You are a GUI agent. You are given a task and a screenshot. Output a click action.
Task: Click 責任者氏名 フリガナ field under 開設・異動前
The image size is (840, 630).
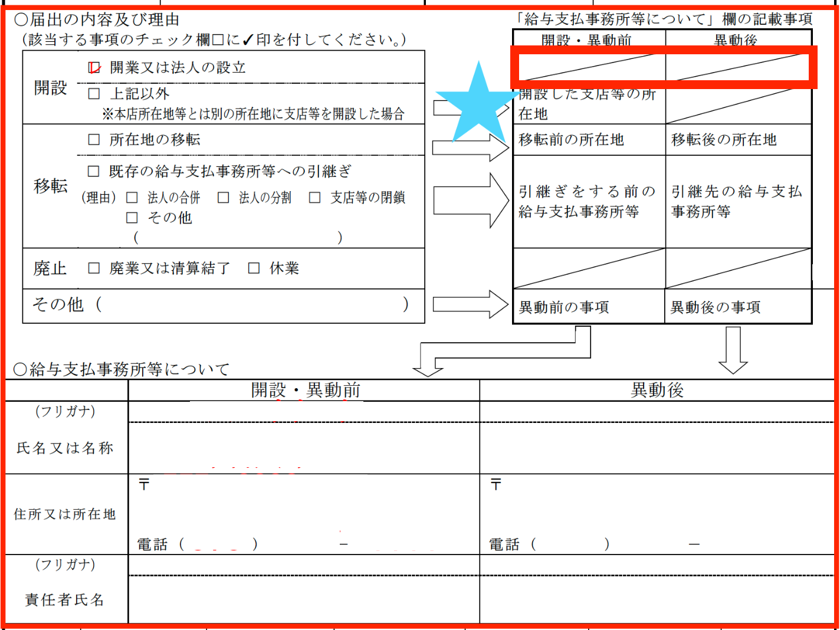(x=304, y=565)
